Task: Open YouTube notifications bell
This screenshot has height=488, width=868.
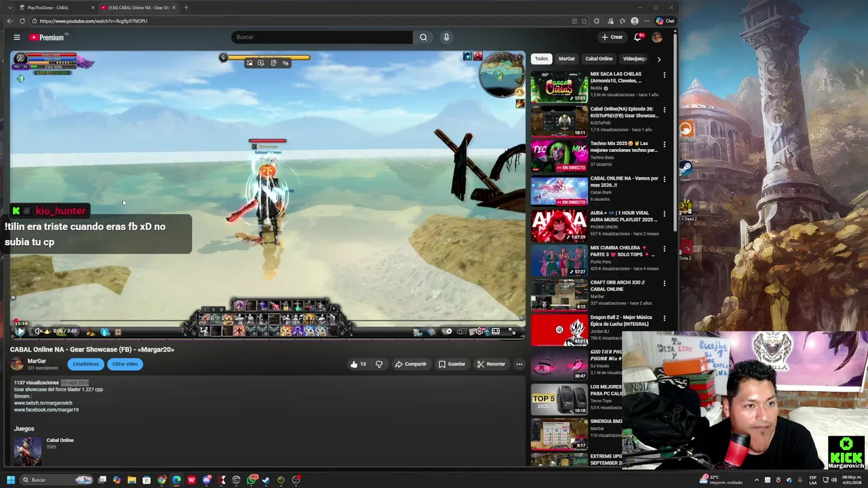Action: point(637,37)
